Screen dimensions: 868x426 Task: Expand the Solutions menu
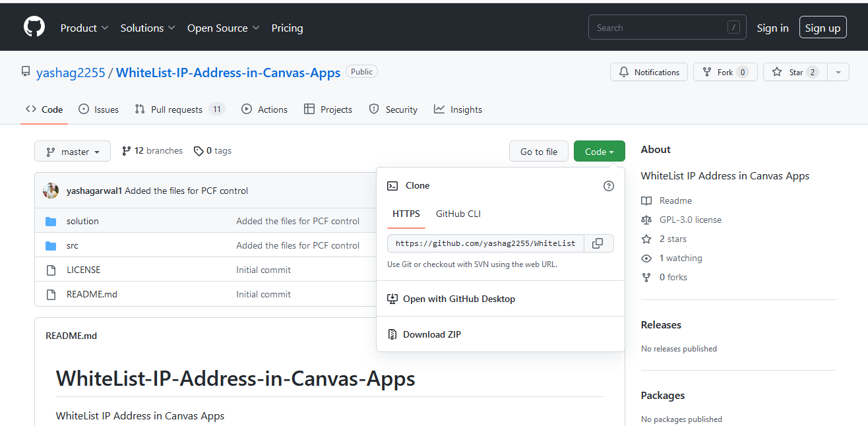(x=148, y=28)
